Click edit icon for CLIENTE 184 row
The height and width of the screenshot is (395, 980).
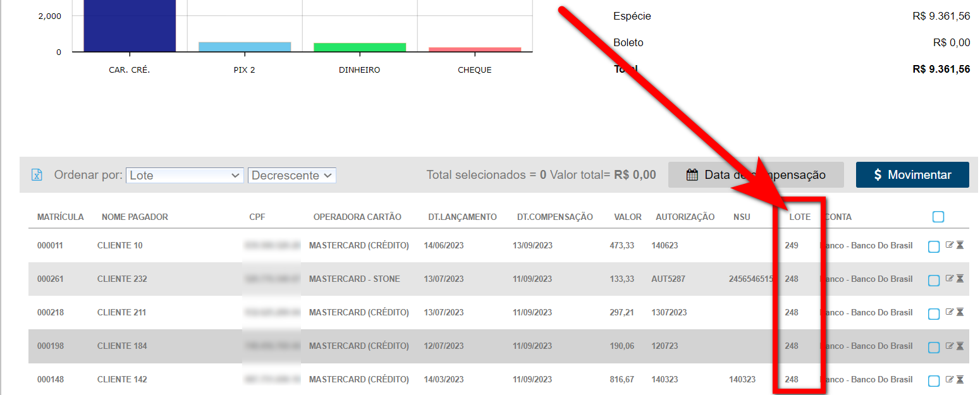949,346
